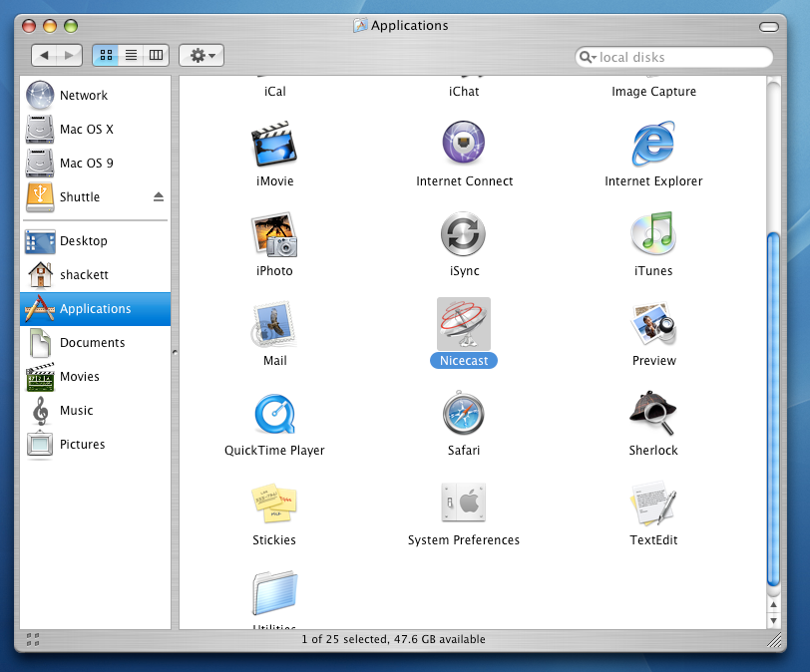Viewport: 810px width, 672px height.
Task: Click the Internet Explorer label
Action: click(x=653, y=181)
